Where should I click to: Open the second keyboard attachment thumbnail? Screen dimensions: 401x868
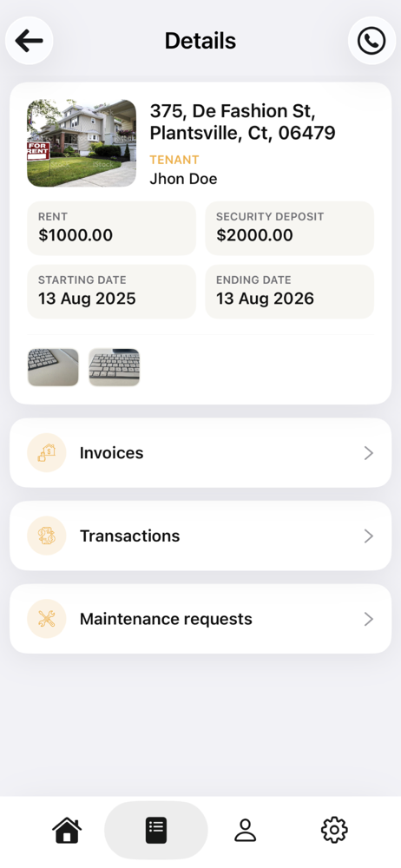click(114, 367)
